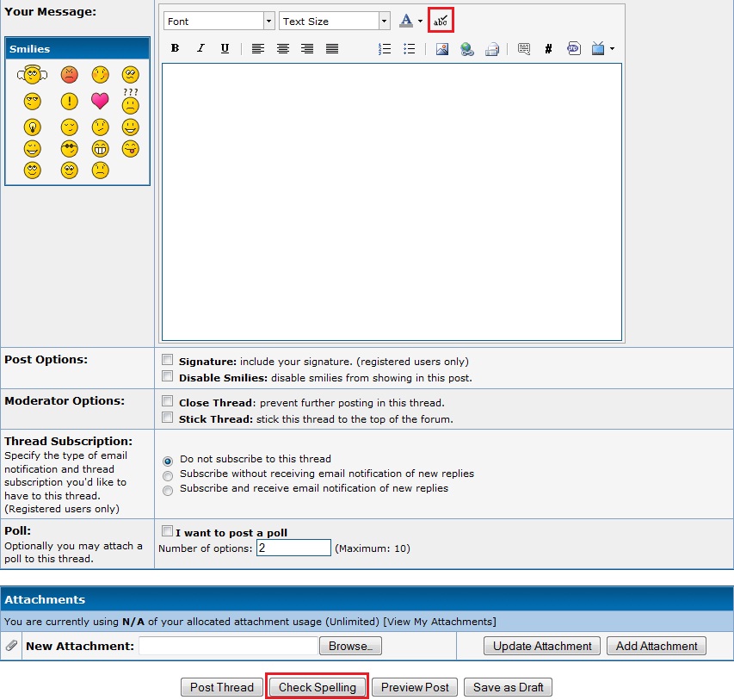734x700 pixels.
Task: Click the spell check abc icon
Action: pyautogui.click(x=441, y=21)
